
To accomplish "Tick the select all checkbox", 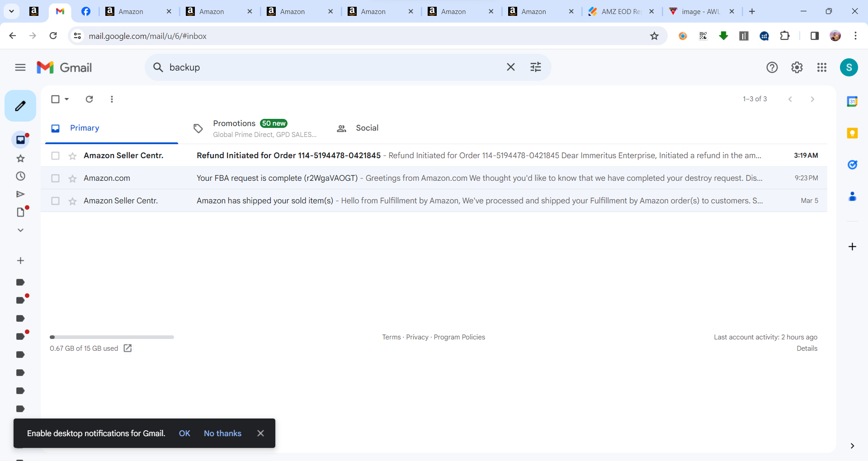I will (56, 99).
